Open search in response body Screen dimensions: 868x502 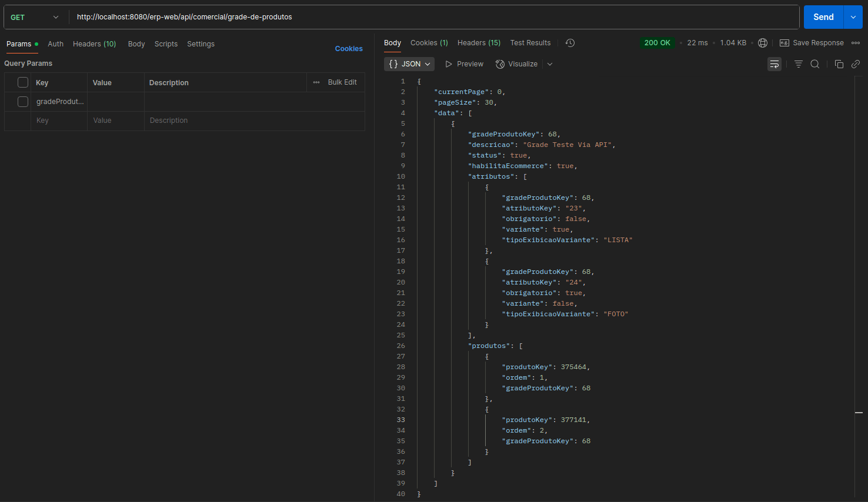coord(815,64)
